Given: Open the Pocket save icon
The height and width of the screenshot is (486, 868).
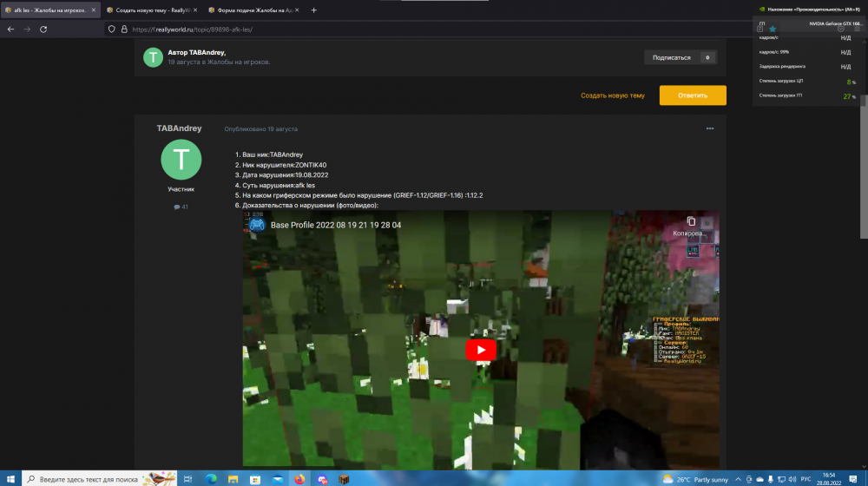Looking at the screenshot, I should 841,30.
